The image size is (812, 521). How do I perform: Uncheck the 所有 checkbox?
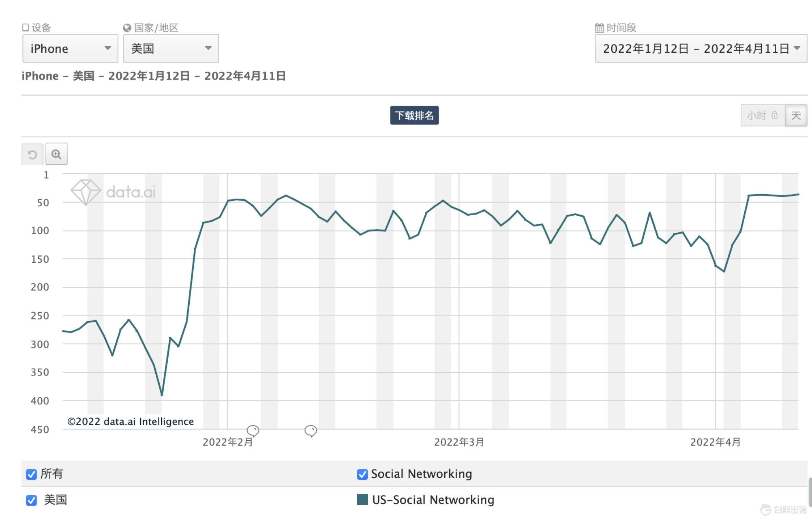pyautogui.click(x=31, y=474)
